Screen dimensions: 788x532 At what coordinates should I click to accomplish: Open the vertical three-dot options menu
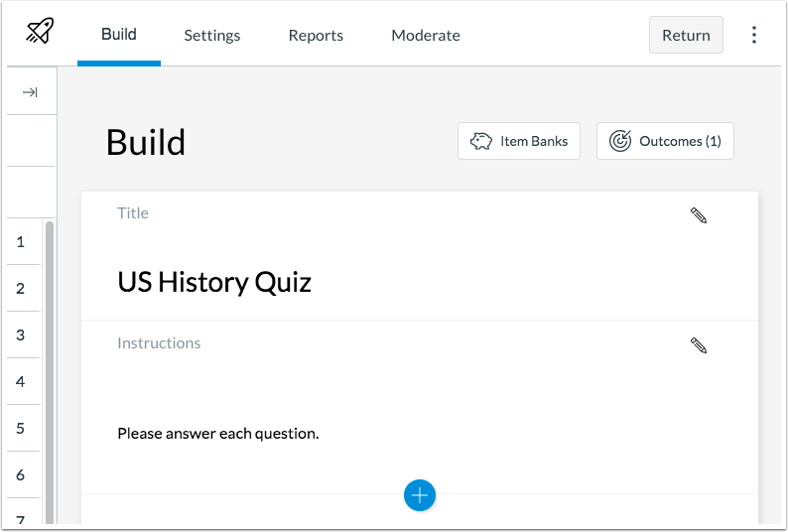tap(754, 35)
